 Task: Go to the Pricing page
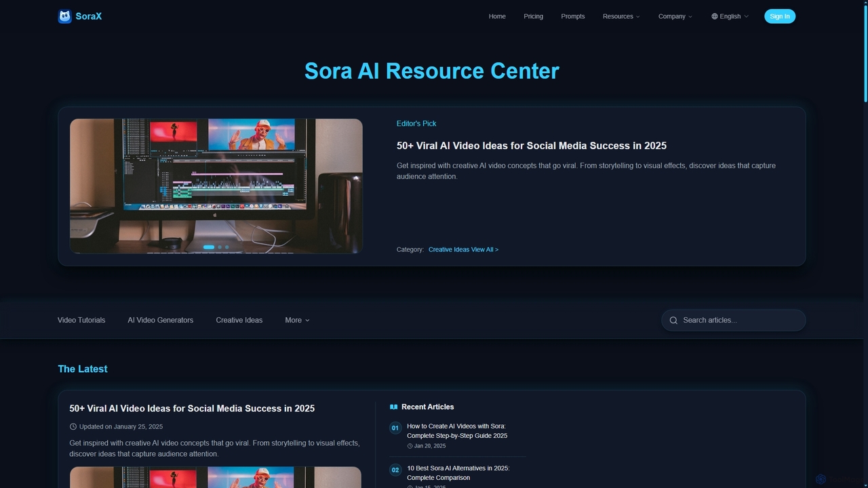click(x=533, y=16)
